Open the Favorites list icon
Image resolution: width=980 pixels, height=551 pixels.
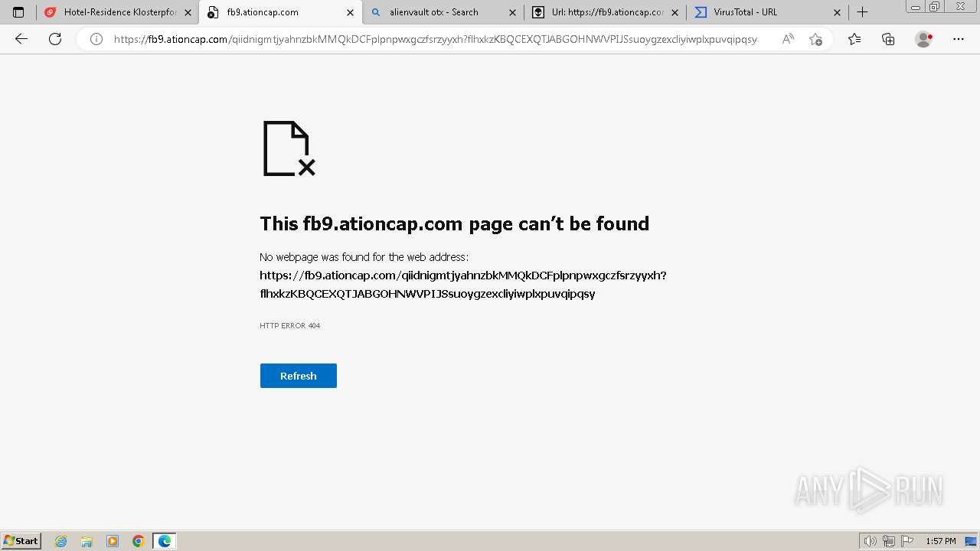click(854, 39)
